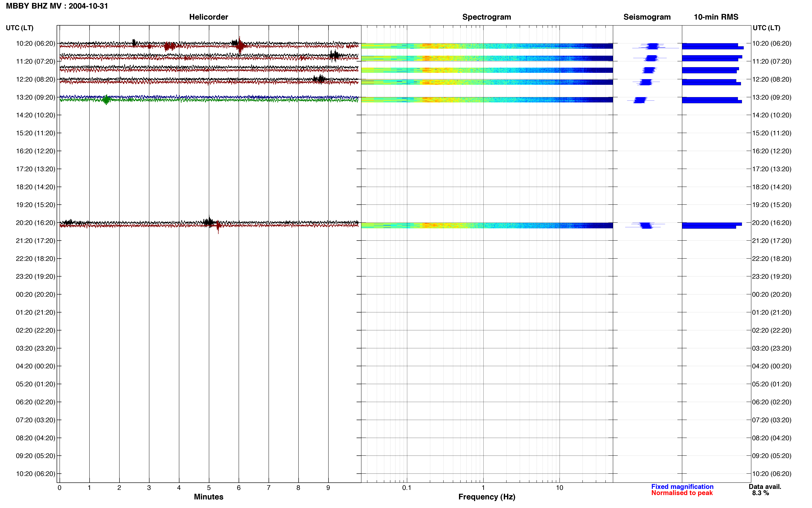Click the left axis label '06:20 (02:20)'
Image resolution: width=812 pixels, height=508 pixels.
[36, 402]
